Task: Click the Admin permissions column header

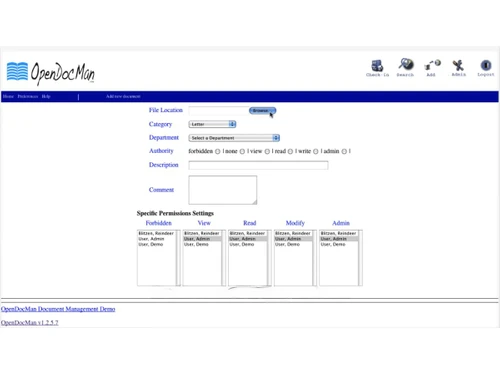Action: tap(341, 223)
